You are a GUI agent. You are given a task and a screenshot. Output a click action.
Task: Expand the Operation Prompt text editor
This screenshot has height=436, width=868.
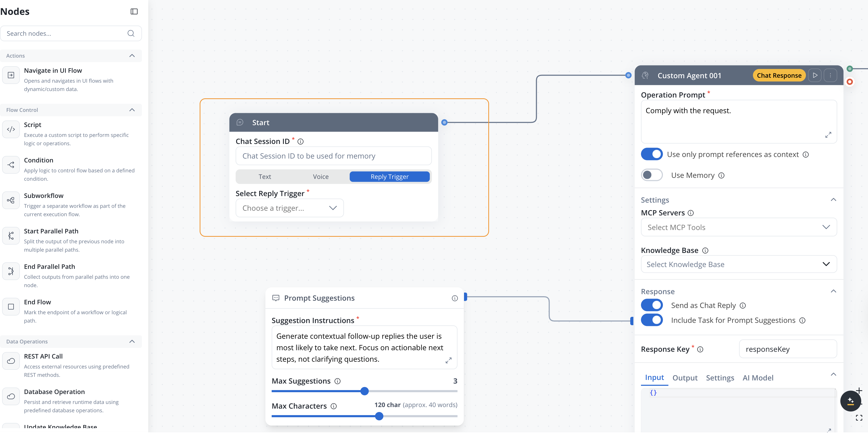(828, 135)
